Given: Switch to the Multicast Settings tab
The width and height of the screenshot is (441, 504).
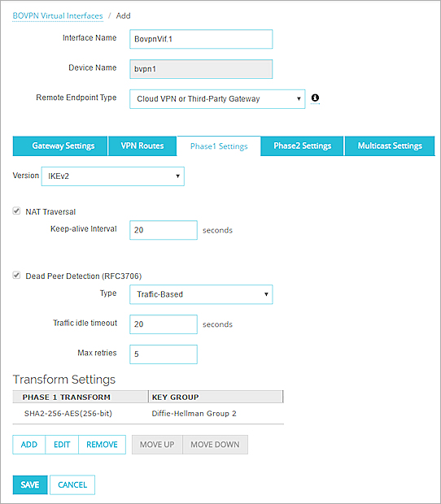Looking at the screenshot, I should point(390,146).
